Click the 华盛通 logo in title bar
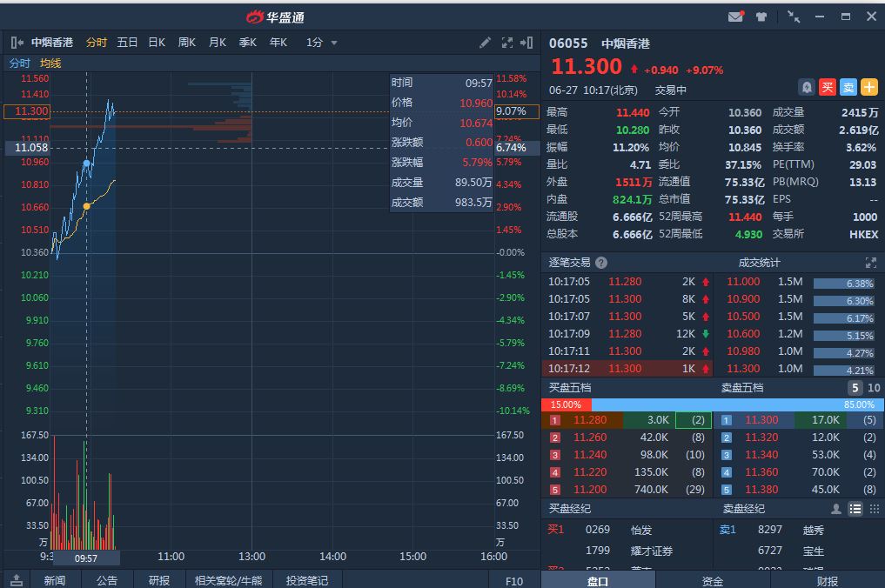Viewport: 885px width, 588px height. (276, 17)
